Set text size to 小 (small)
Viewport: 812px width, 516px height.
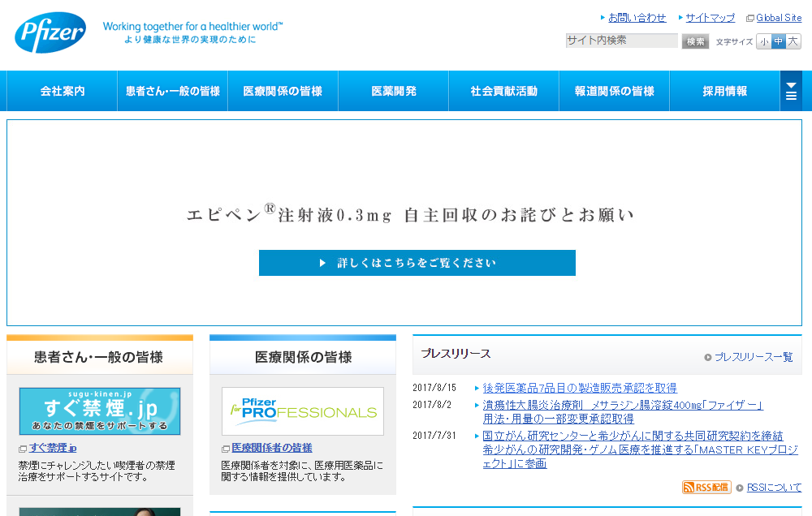click(x=764, y=41)
